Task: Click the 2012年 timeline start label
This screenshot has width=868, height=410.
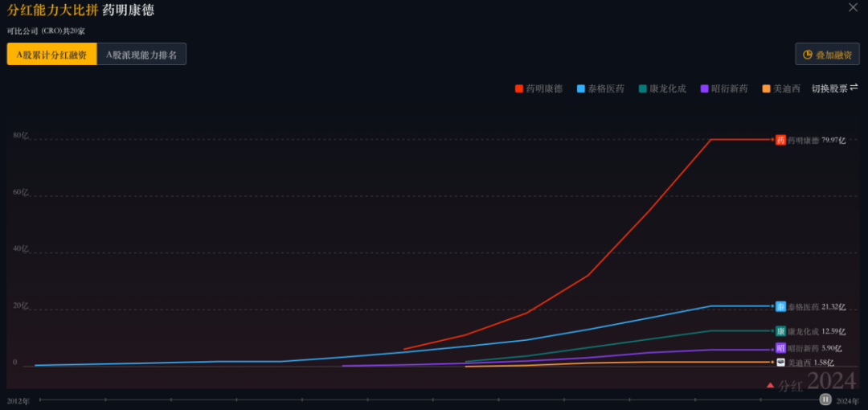Action: pyautogui.click(x=18, y=400)
